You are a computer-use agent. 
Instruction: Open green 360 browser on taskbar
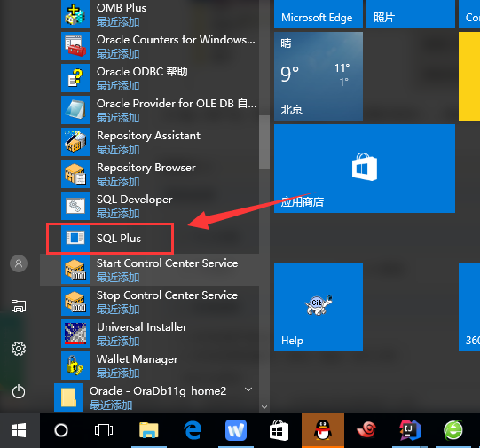pyautogui.click(x=453, y=430)
